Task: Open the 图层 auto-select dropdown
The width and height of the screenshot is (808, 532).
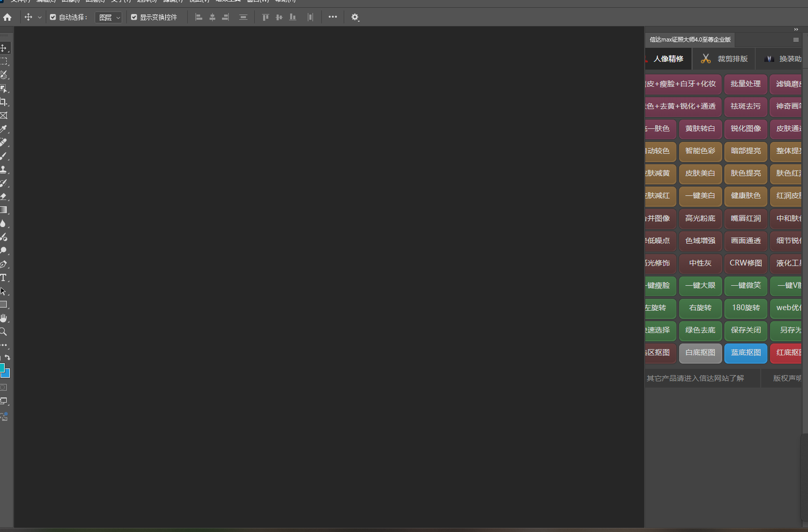Action: click(x=109, y=17)
